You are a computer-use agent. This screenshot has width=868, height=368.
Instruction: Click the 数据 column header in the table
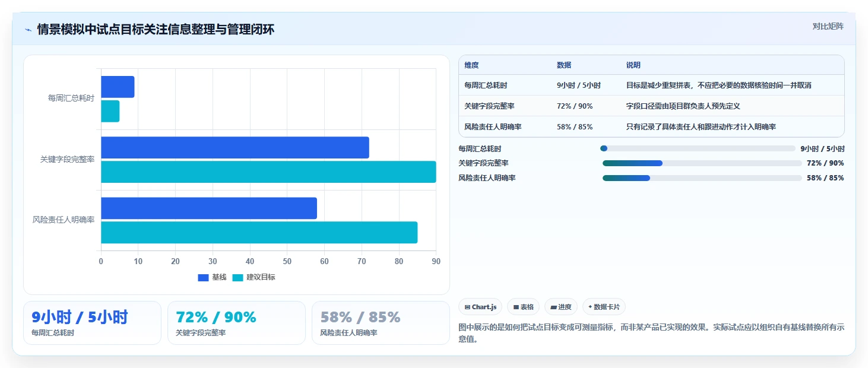[564, 65]
